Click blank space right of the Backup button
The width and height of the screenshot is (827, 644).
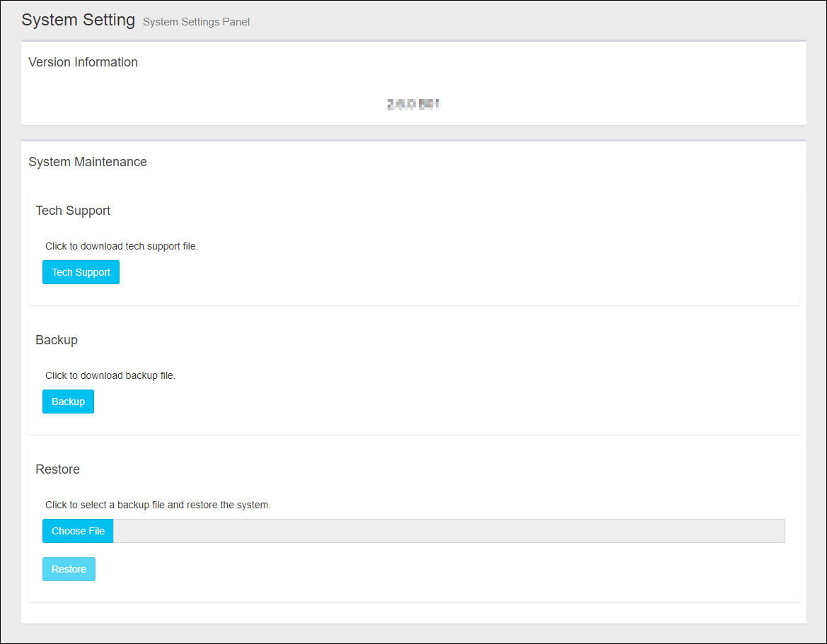424,402
